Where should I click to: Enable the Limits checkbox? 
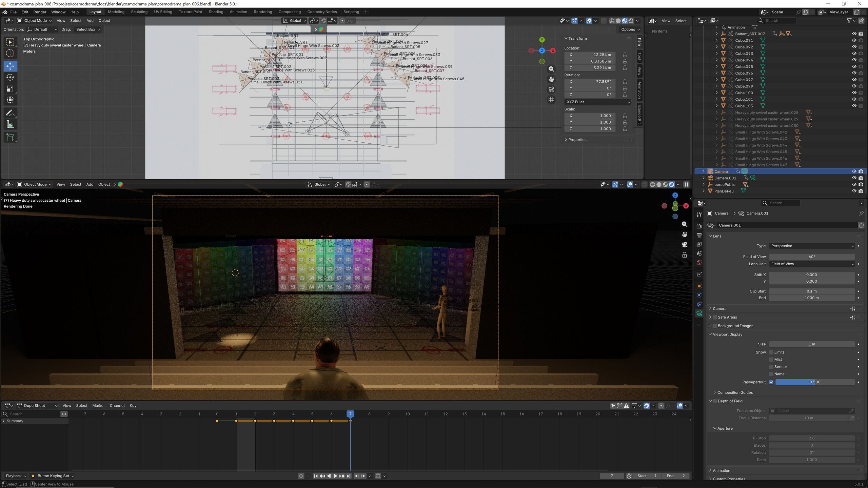771,352
